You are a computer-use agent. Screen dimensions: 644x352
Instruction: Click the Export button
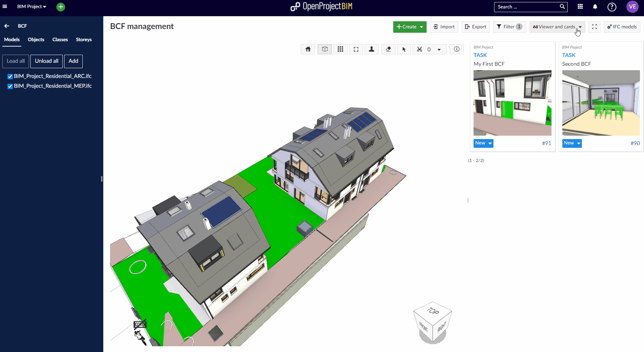(476, 27)
